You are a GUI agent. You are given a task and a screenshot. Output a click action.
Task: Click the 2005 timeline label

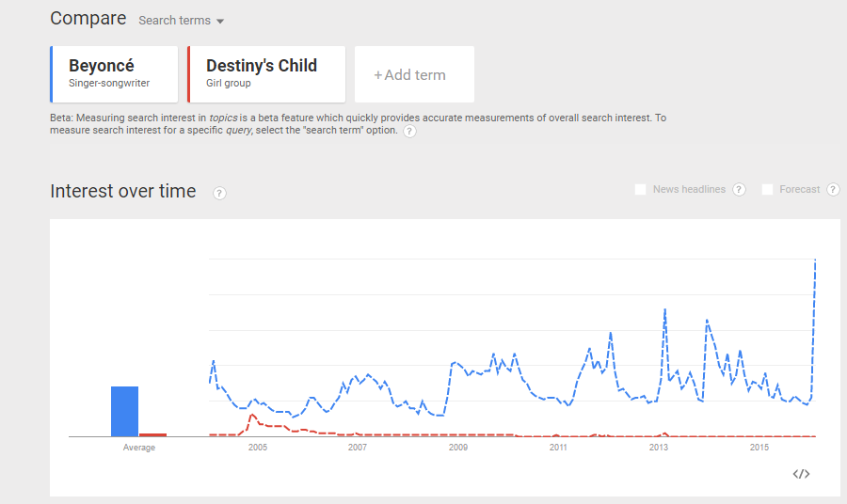pos(258,448)
